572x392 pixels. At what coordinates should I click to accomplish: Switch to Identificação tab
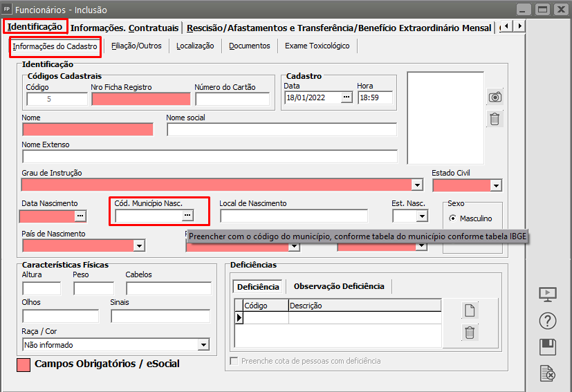(35, 27)
